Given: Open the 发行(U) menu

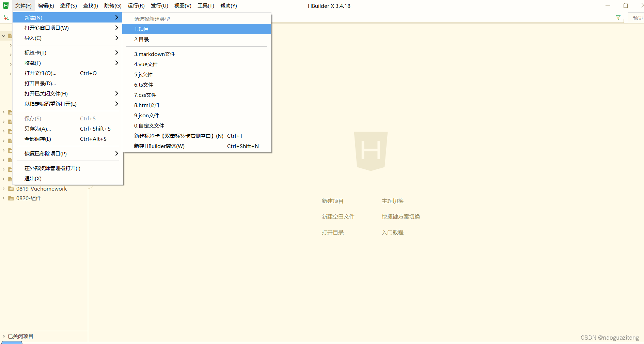Looking at the screenshot, I should pyautogui.click(x=159, y=6).
